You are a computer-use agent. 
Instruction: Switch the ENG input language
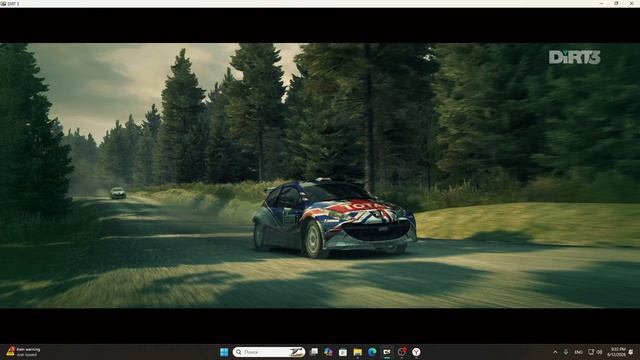coord(578,352)
